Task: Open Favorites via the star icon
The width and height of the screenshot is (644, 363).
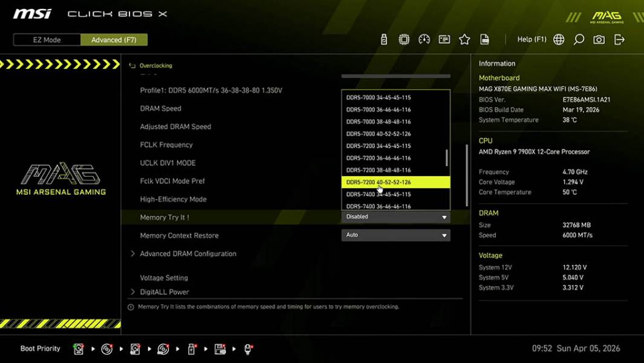Action: (x=464, y=39)
